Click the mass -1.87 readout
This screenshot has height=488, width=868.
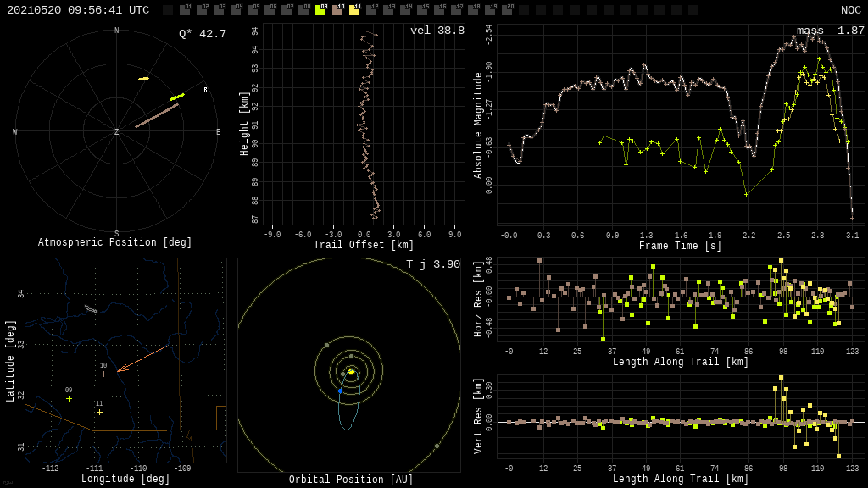click(x=830, y=30)
